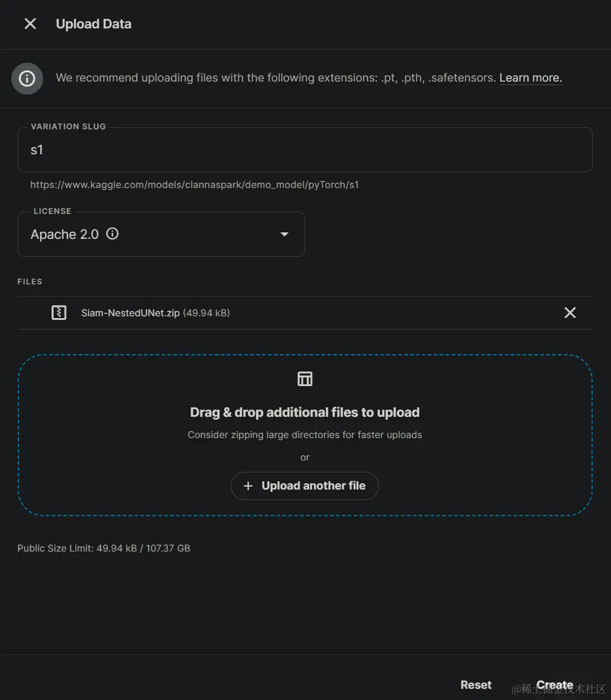The image size is (611, 700).
Task: Close the Upload Data dialog
Action: pos(29,24)
